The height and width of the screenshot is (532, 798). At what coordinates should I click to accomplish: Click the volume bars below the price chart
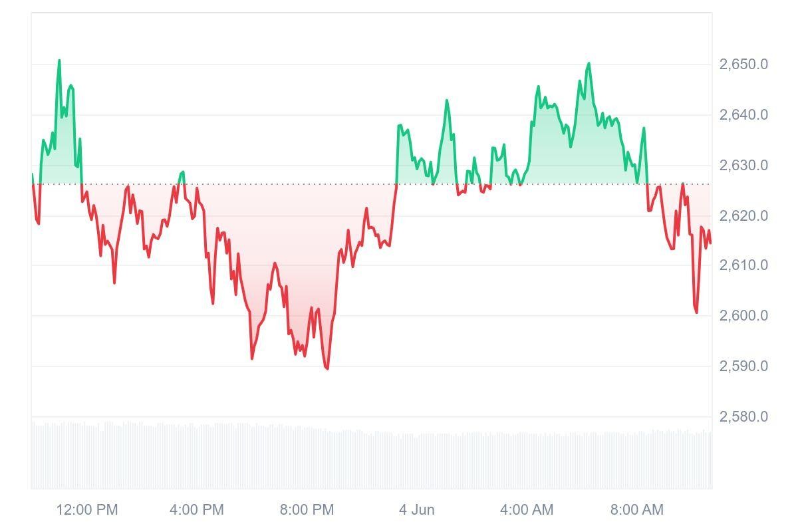pyautogui.click(x=371, y=459)
